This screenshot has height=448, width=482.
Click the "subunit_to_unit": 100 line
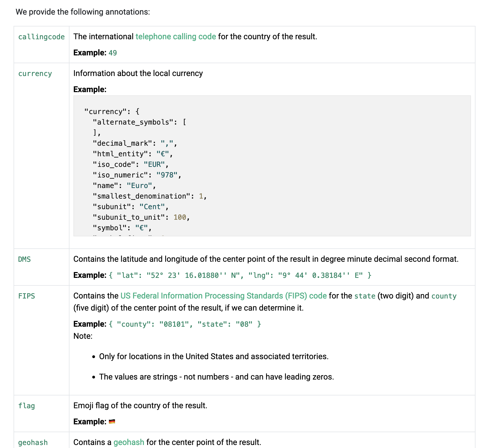pos(141,217)
